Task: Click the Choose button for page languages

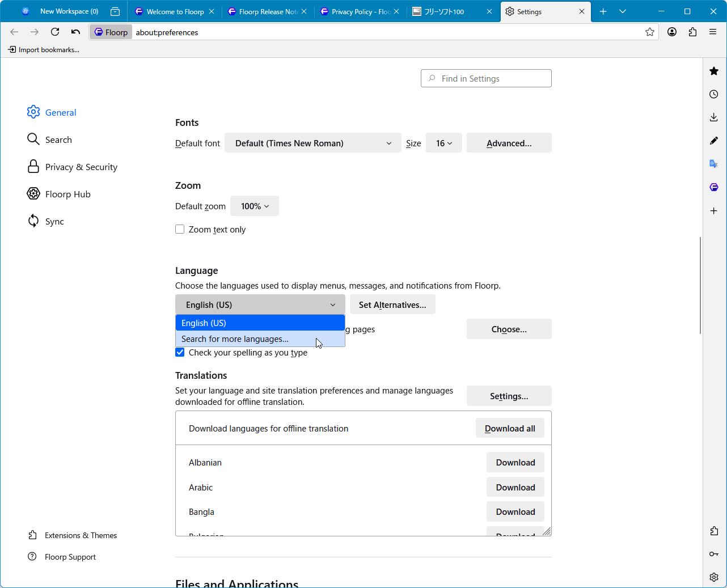Action: coord(509,329)
